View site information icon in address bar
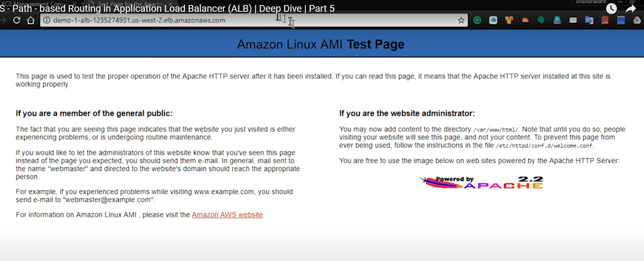This screenshot has width=644, height=261. point(47,20)
